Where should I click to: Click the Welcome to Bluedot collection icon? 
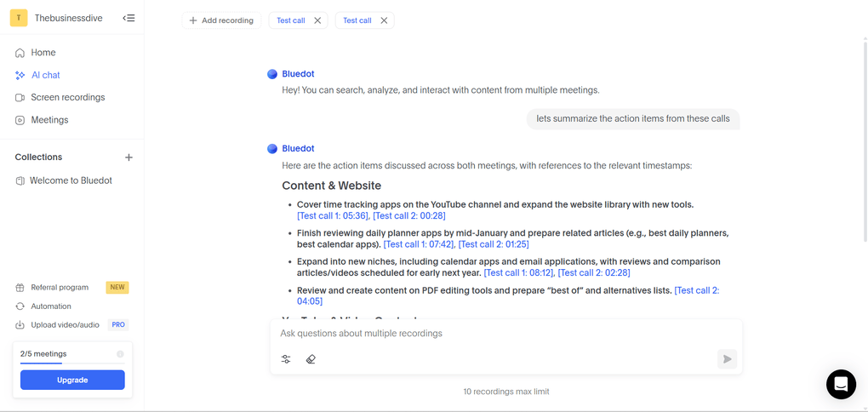coord(20,181)
